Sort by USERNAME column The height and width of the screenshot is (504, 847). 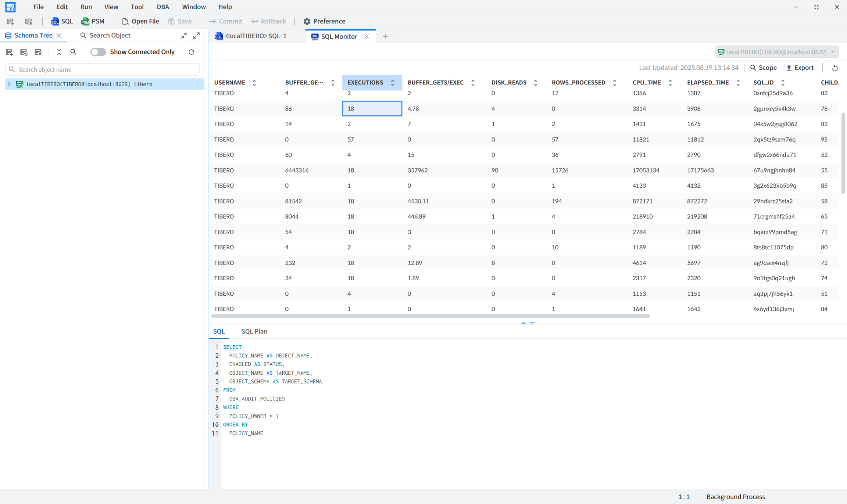pyautogui.click(x=254, y=83)
